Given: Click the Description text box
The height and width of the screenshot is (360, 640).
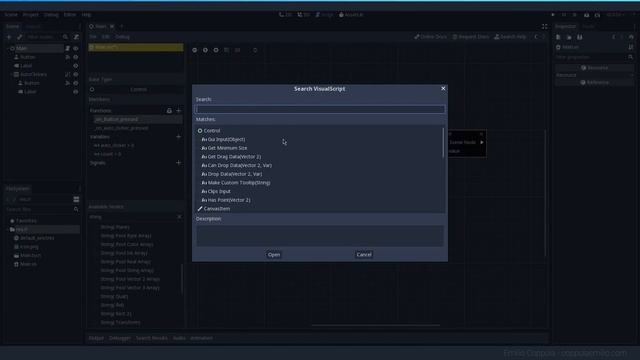Looking at the screenshot, I should tap(320, 236).
